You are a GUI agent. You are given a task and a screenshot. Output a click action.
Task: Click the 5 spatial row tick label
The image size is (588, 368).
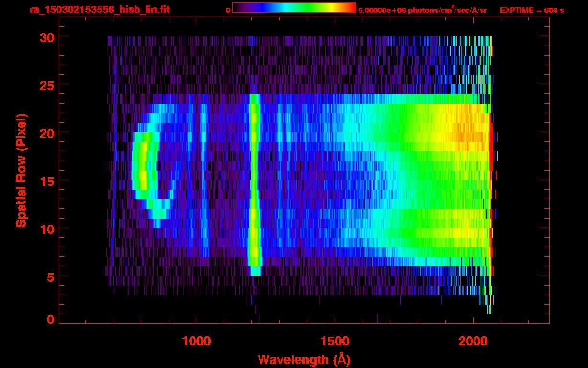[51, 276]
